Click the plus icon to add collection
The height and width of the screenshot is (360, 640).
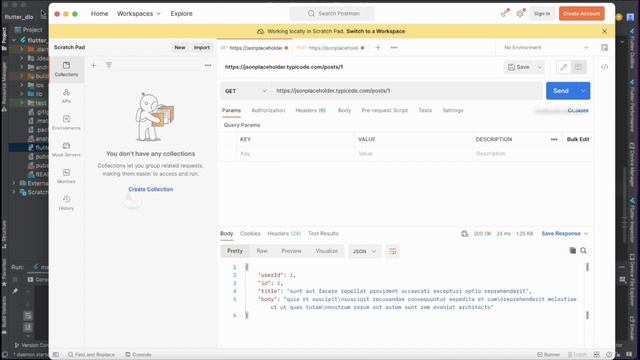[93, 65]
